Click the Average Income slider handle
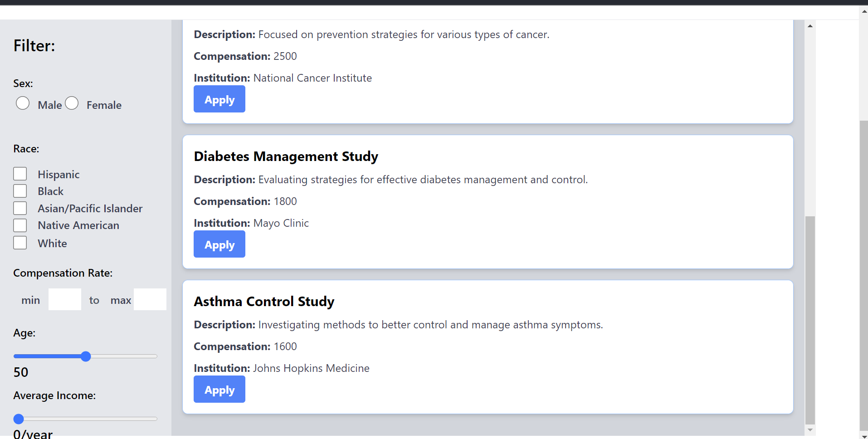 19,419
